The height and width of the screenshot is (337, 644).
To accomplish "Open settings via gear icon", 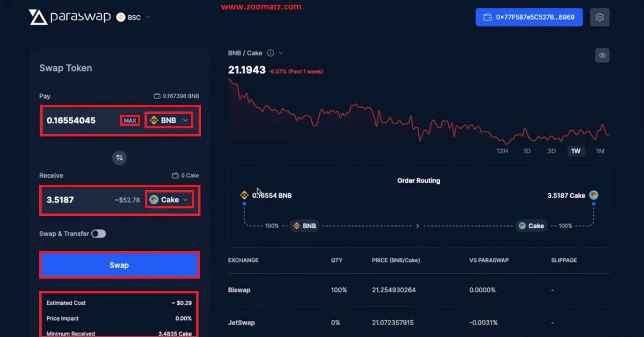I will [x=600, y=17].
